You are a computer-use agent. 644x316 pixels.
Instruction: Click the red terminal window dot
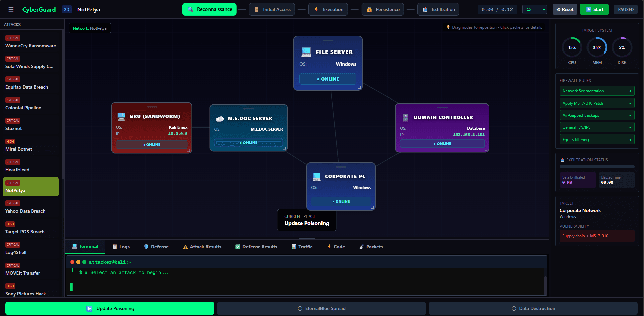[72, 262]
